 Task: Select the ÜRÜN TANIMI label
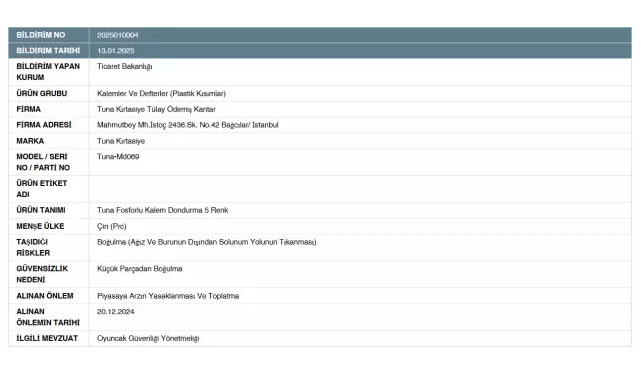point(40,210)
